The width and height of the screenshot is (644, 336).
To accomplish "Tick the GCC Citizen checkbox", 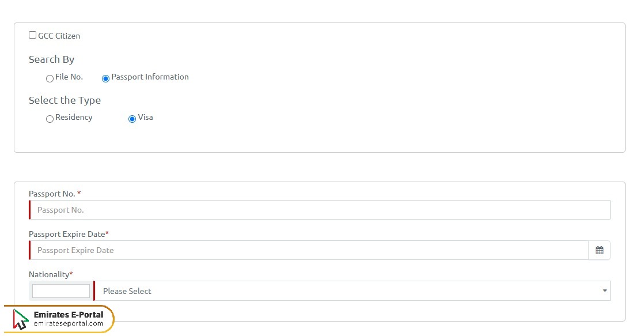I will tap(32, 35).
